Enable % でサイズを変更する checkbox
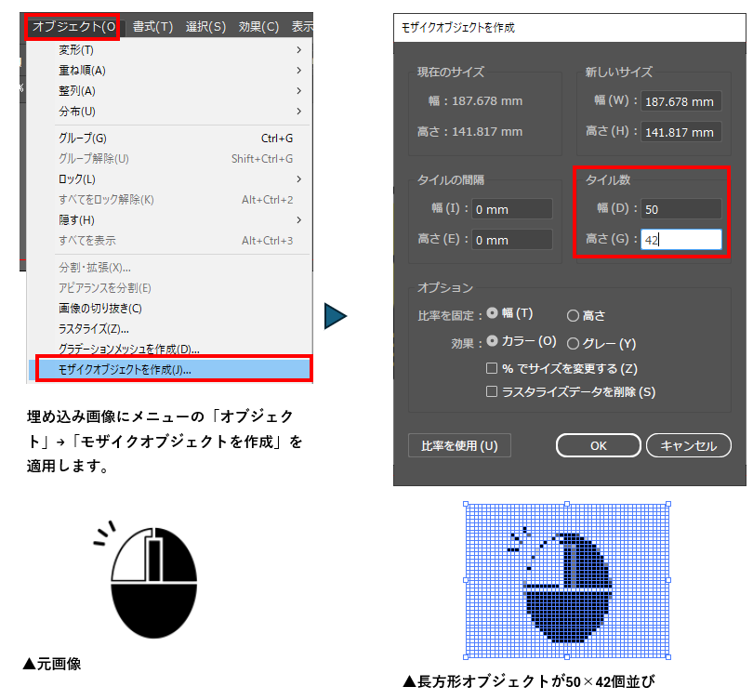Image resolution: width=753 pixels, height=700 pixels. pos(493,368)
